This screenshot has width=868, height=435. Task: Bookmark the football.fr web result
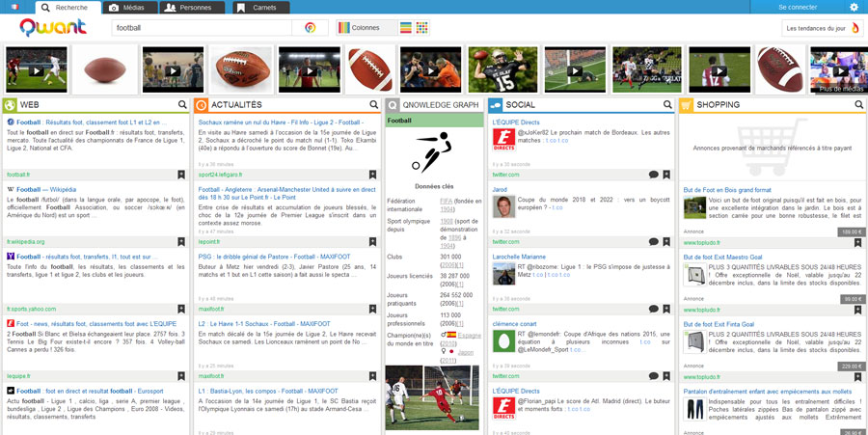click(x=181, y=175)
